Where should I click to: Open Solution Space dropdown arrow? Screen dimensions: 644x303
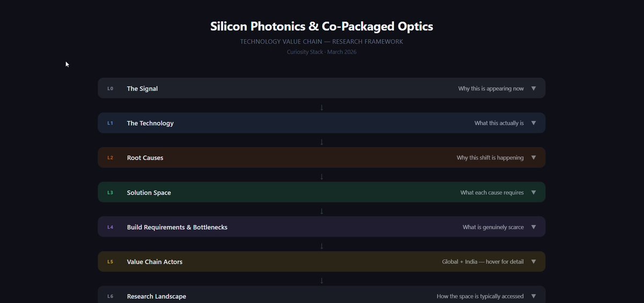tap(533, 193)
